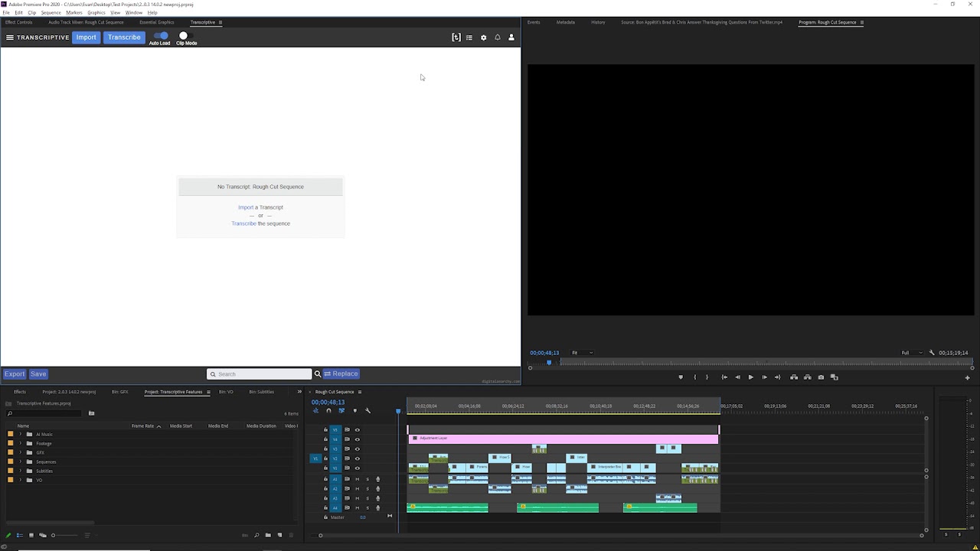Click the Import button in Transcriptive
This screenshot has height=551, width=980.
point(86,37)
